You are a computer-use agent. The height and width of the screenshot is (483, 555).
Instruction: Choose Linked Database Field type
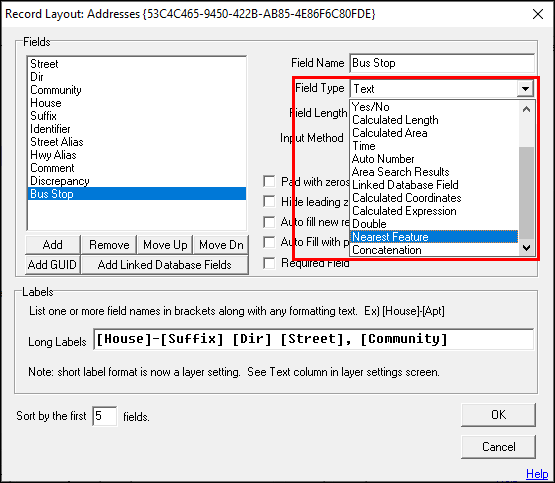coord(434,185)
